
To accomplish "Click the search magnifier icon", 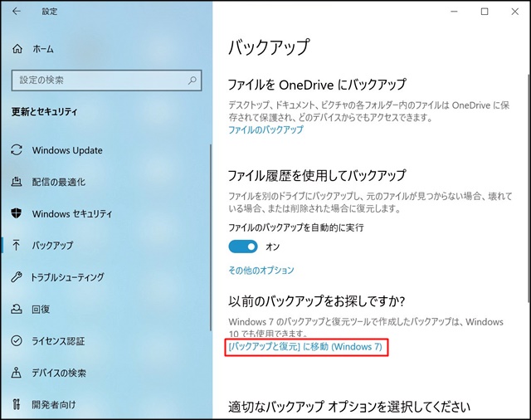I will (x=192, y=81).
